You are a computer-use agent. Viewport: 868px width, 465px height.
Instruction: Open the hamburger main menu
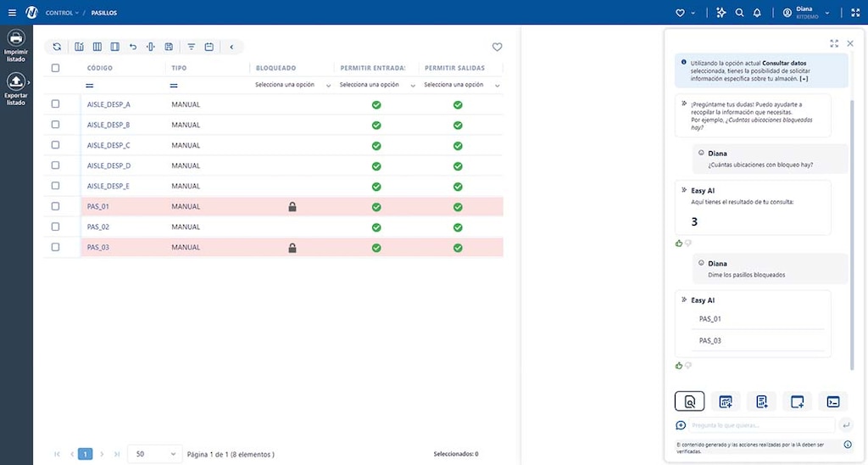[11, 13]
